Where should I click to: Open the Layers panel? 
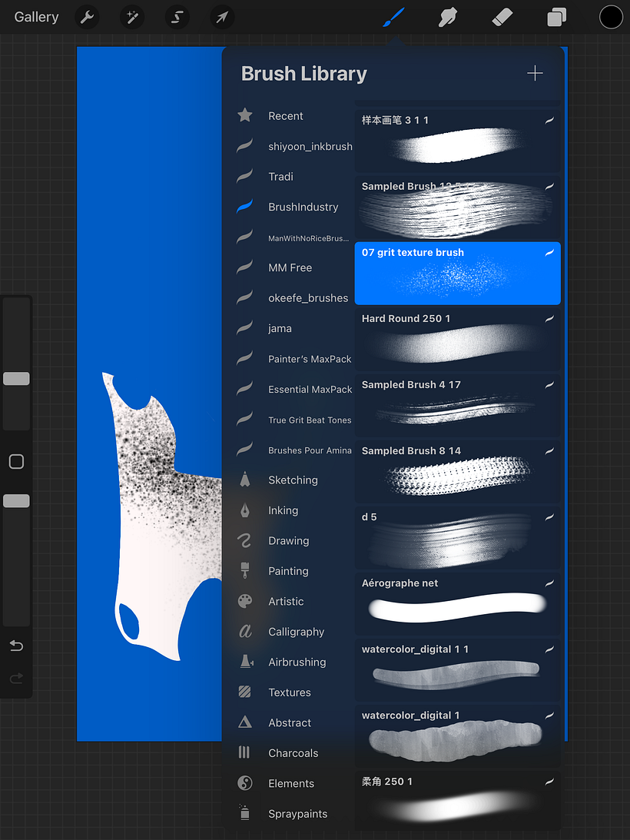click(x=556, y=18)
